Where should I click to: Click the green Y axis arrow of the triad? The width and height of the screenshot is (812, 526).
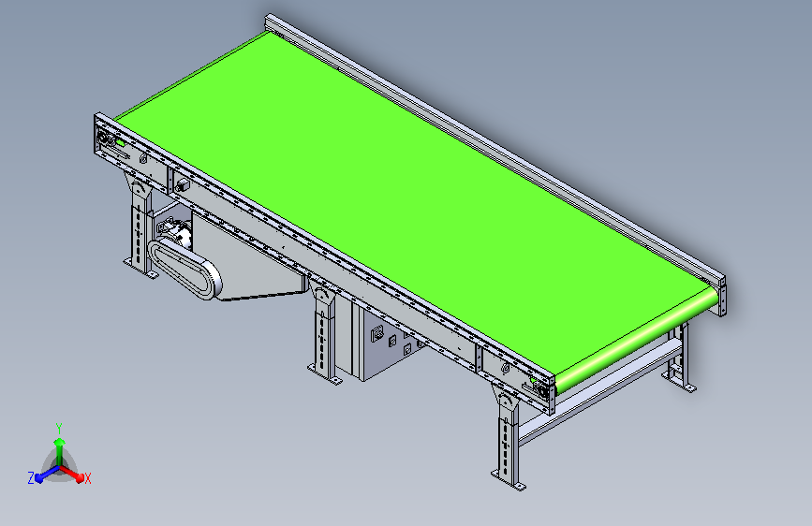[x=59, y=449]
